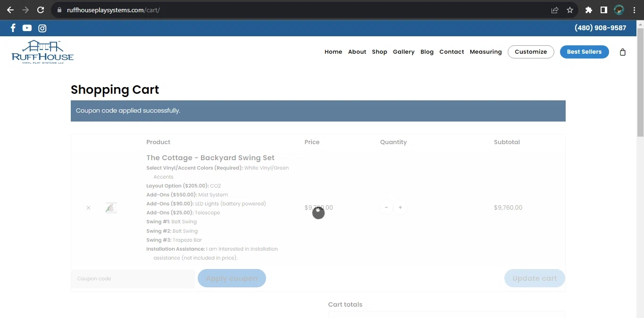Reload the cart page
644x318 pixels.
(x=41, y=10)
